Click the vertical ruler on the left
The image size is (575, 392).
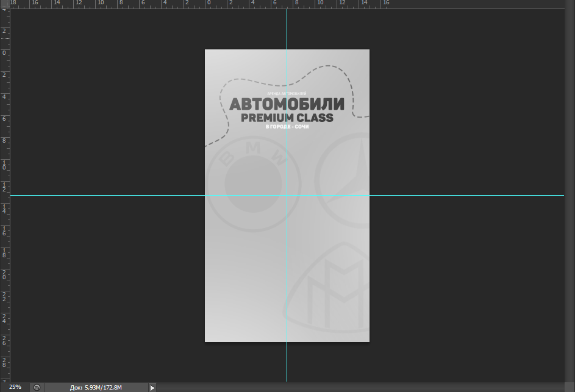click(x=5, y=195)
